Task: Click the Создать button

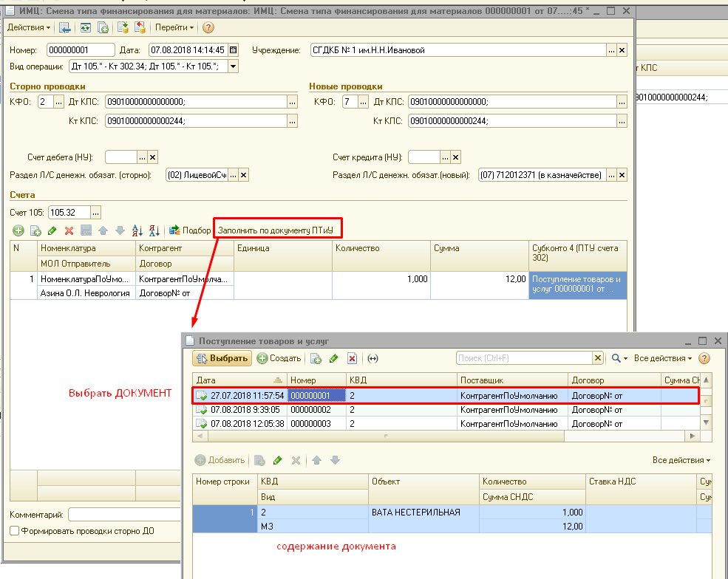Action: tap(279, 358)
